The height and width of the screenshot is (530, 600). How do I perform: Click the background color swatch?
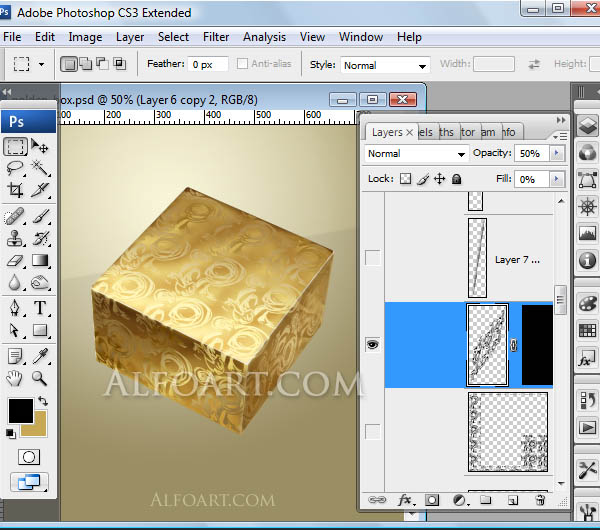40,429
